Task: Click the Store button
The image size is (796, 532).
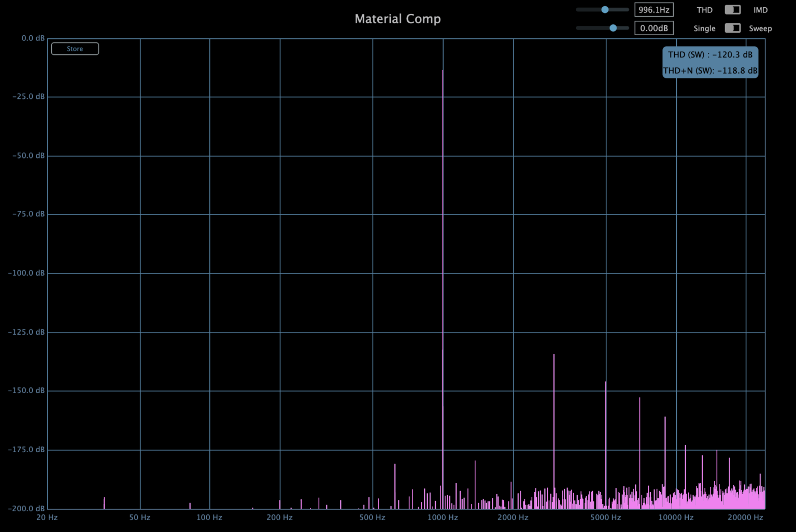Action: click(75, 49)
